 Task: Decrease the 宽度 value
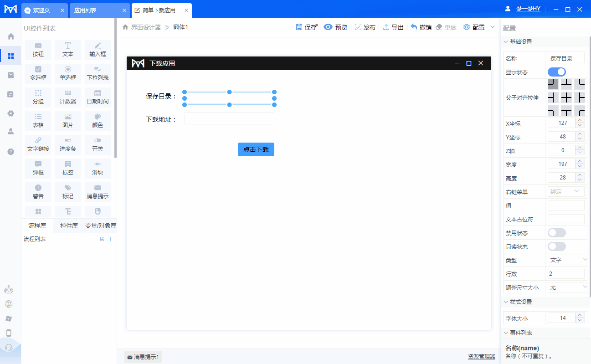[580, 167]
